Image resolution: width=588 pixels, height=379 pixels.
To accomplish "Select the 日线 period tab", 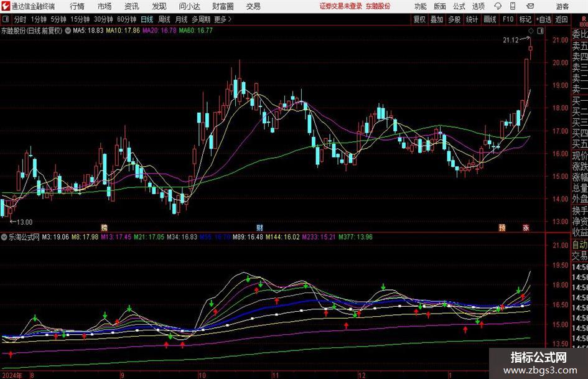I will point(147,19).
